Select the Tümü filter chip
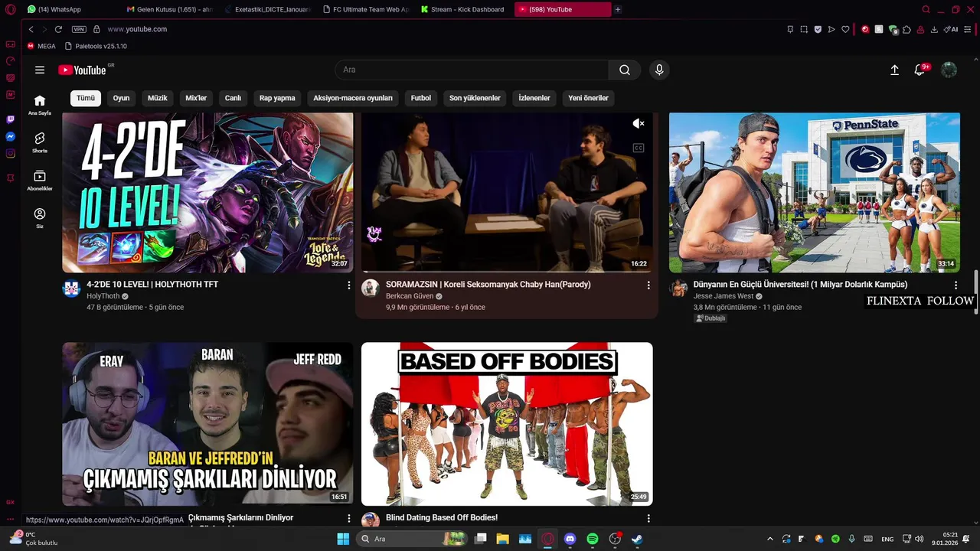Screen dimensions: 980x551 point(86,98)
